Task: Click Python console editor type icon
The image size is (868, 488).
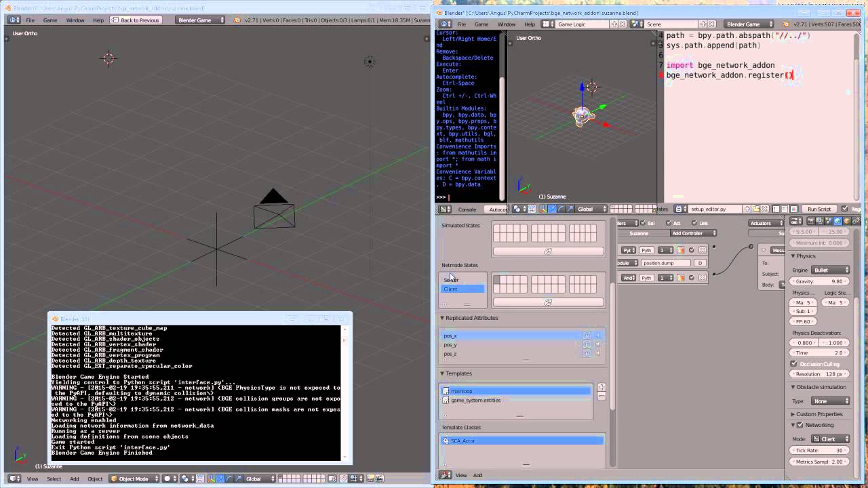Action: click(x=446, y=209)
